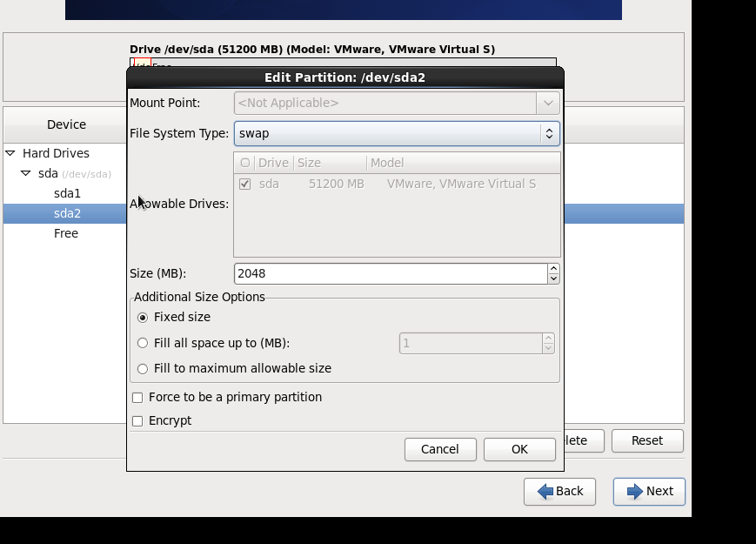Click the Drive /dev/sda heading text

coord(312,50)
